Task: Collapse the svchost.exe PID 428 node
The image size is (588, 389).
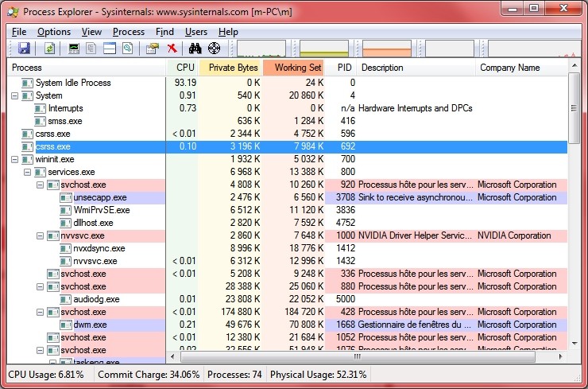Action: click(40, 313)
